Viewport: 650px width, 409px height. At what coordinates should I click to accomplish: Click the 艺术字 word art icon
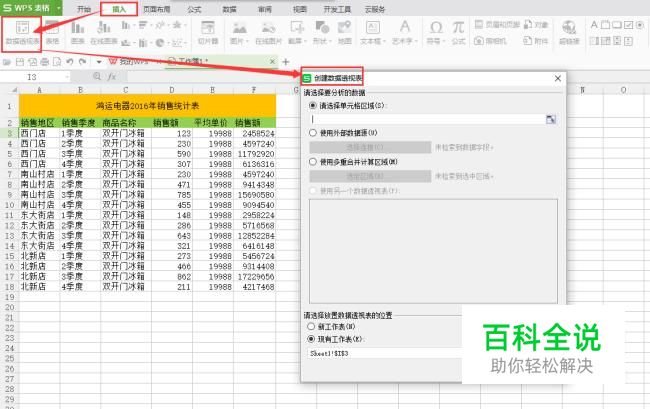tap(405, 27)
